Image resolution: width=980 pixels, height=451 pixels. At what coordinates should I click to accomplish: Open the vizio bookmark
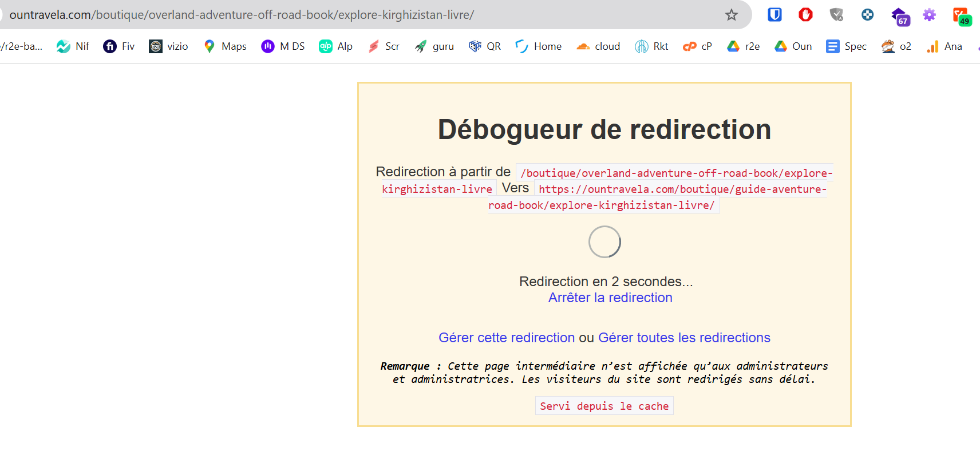168,46
